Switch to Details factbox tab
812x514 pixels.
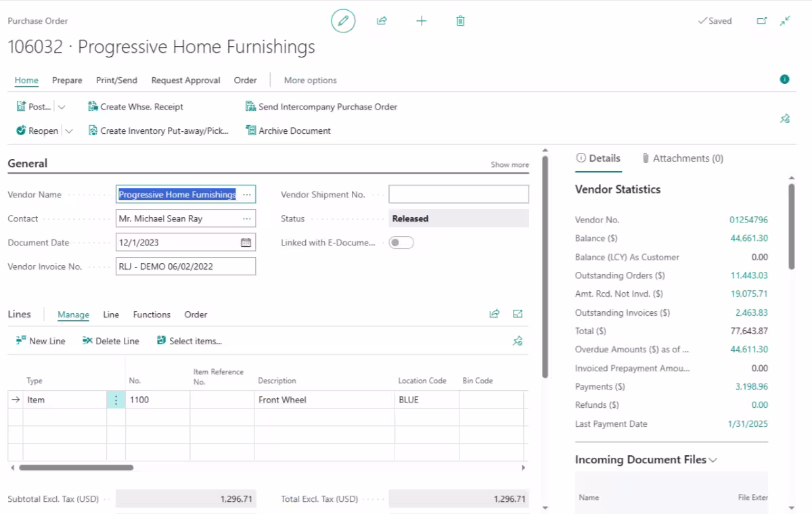598,158
